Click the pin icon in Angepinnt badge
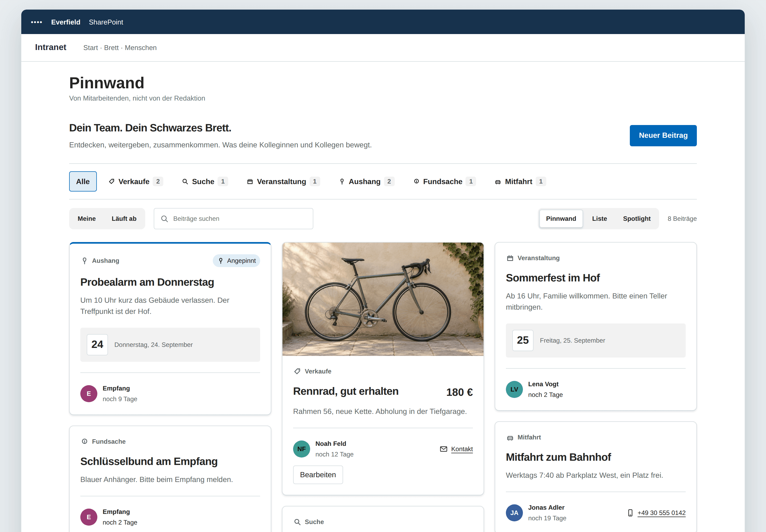 (221, 261)
